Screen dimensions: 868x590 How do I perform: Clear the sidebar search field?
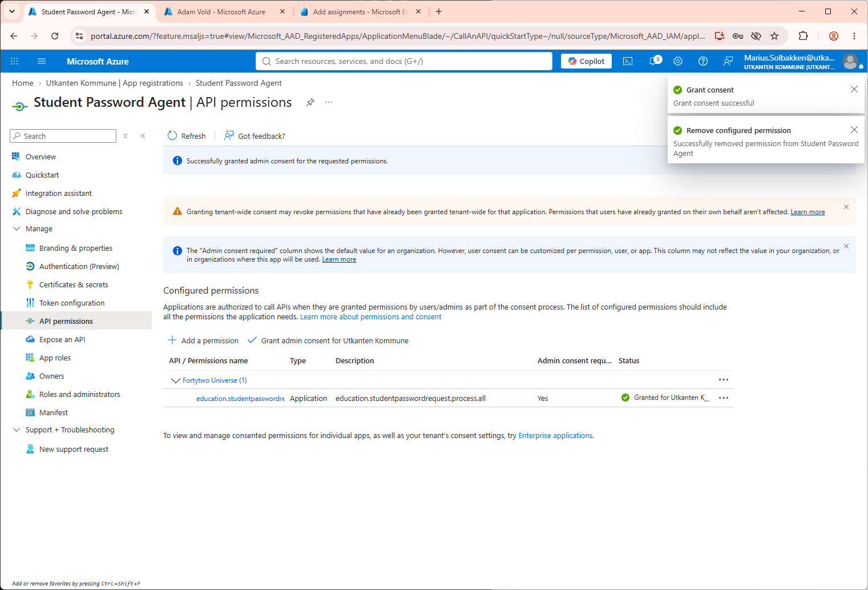pos(126,136)
